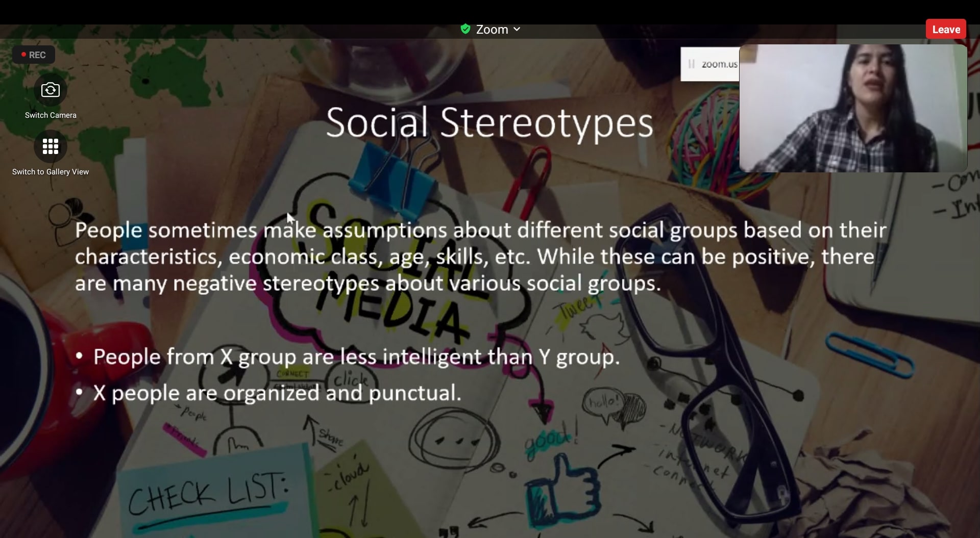
Task: Click the zoom.us label in the share bar
Action: [x=719, y=64]
